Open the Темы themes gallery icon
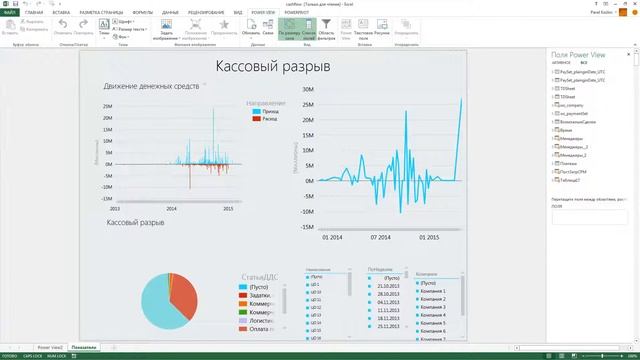This screenshot has width=640, height=360. (x=104, y=24)
